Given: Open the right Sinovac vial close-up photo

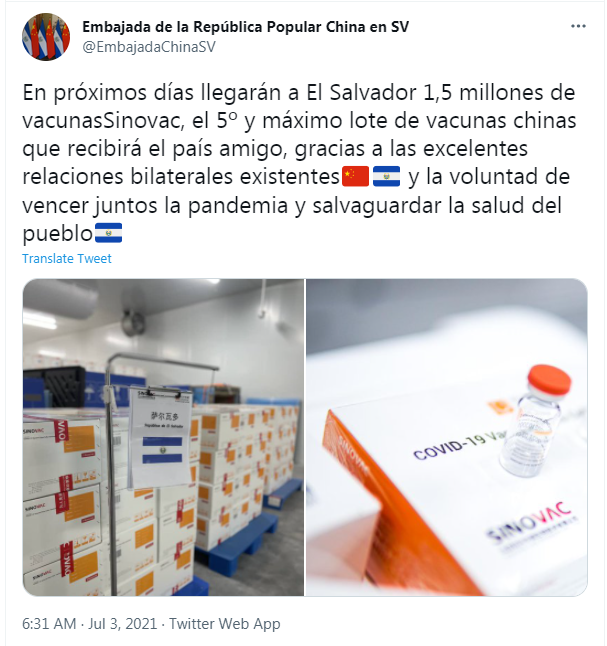Looking at the screenshot, I should point(447,437).
